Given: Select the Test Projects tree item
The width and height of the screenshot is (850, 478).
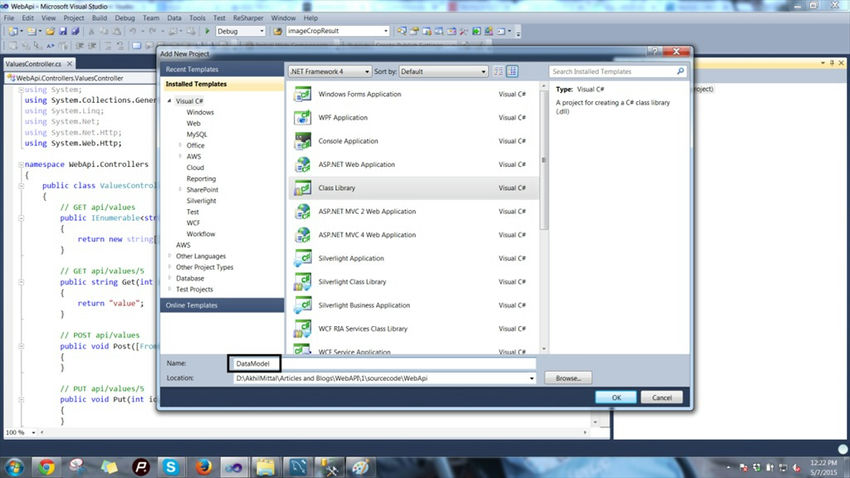Looking at the screenshot, I should pyautogui.click(x=194, y=289).
